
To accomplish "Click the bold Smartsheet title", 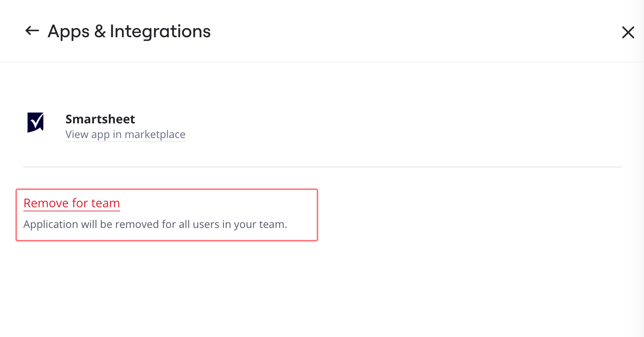I will (x=100, y=119).
